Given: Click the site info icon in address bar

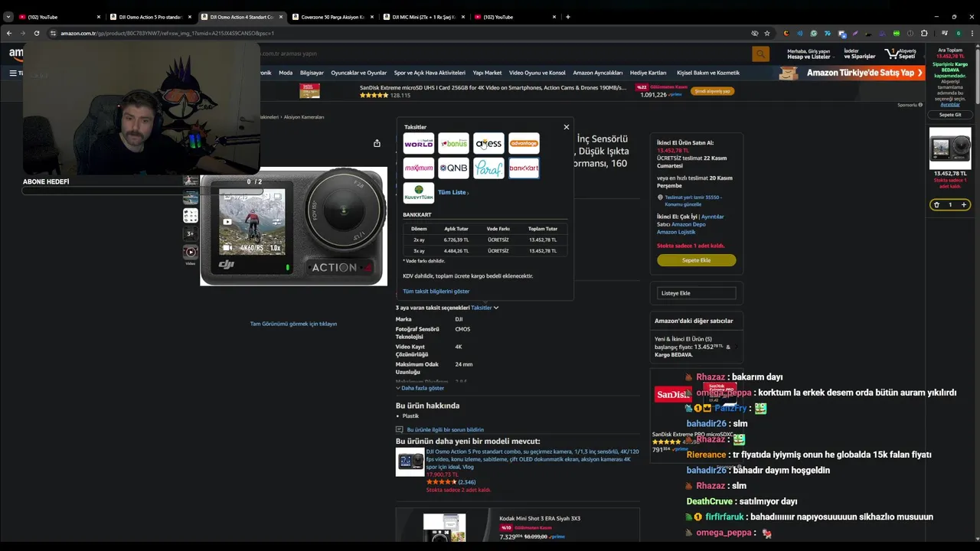Looking at the screenshot, I should (x=53, y=33).
